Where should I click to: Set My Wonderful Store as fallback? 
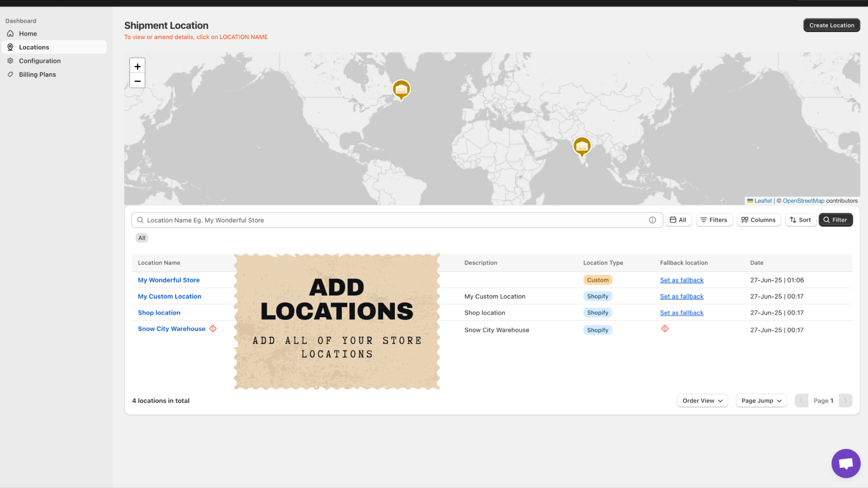pos(682,280)
